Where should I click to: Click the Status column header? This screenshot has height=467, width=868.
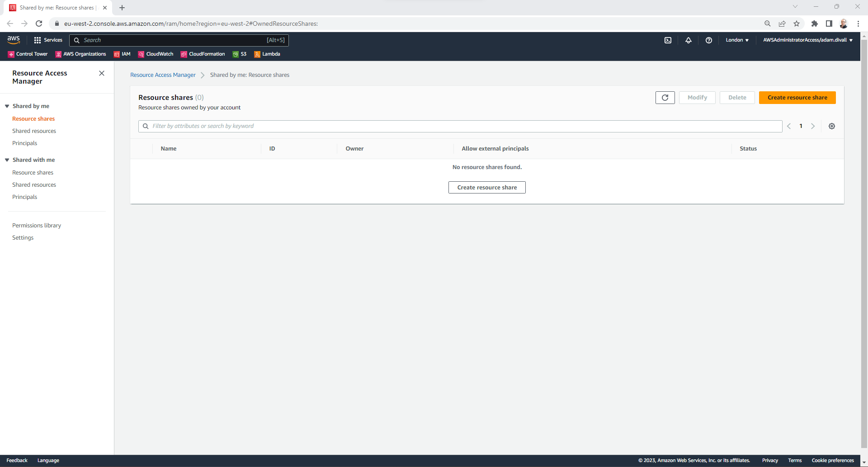pos(748,149)
